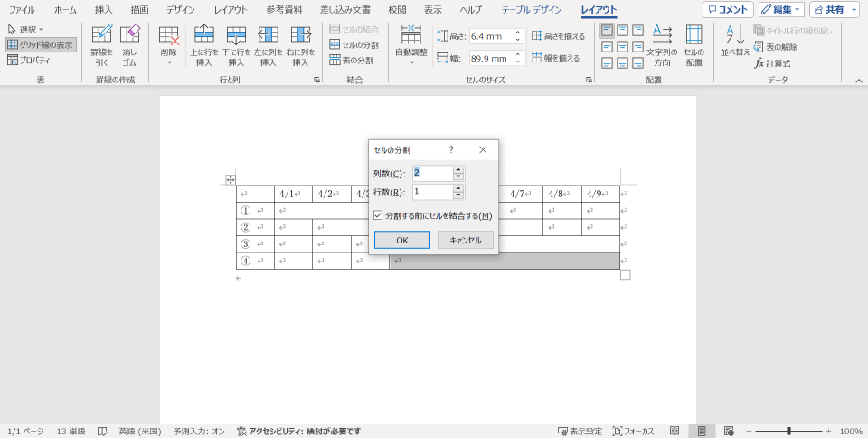The height and width of the screenshot is (438, 868).
Task: Click the table height input field
Action: point(491,36)
